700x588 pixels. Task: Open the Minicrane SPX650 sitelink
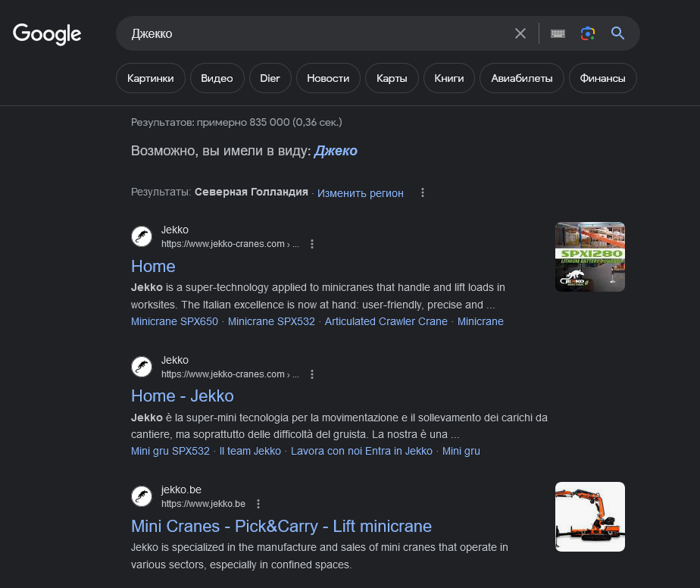(174, 321)
